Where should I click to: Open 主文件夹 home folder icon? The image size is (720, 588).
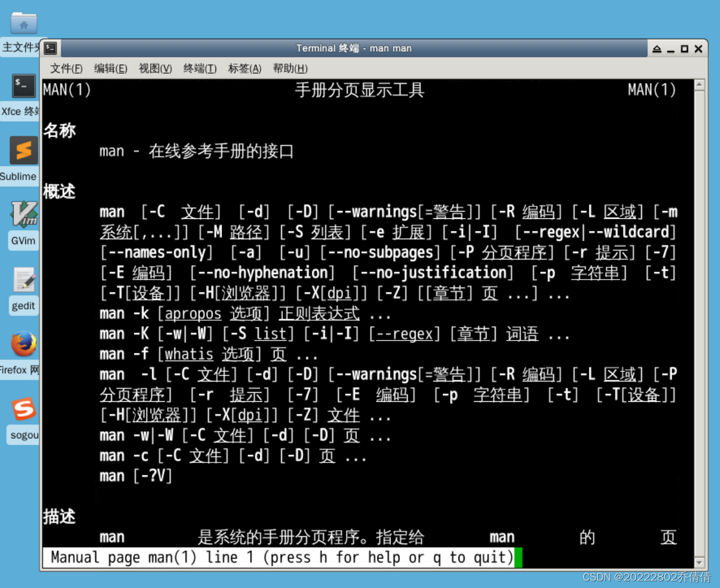[x=22, y=23]
